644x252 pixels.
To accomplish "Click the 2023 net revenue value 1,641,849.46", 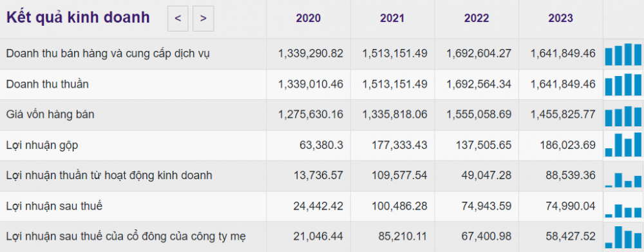I will 563,84.
